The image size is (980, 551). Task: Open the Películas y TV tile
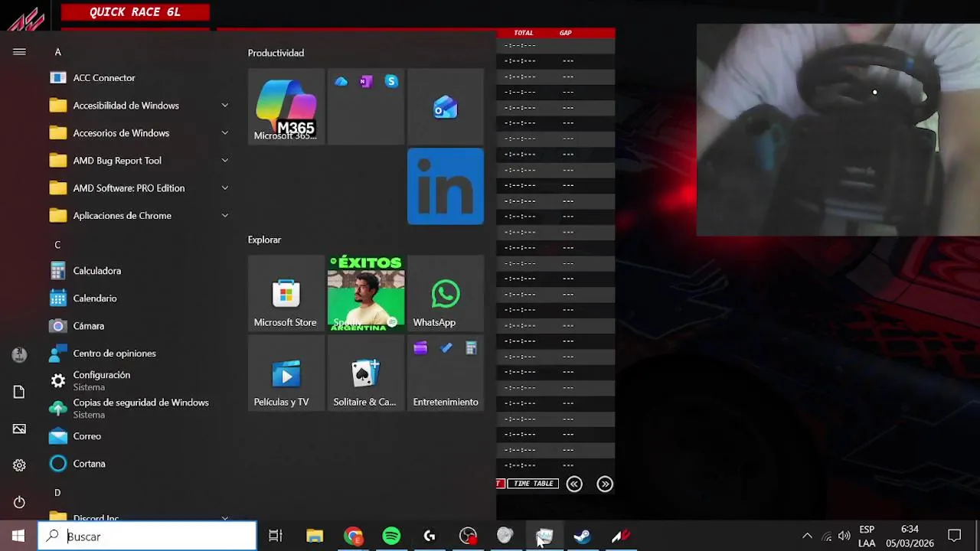[x=286, y=373]
